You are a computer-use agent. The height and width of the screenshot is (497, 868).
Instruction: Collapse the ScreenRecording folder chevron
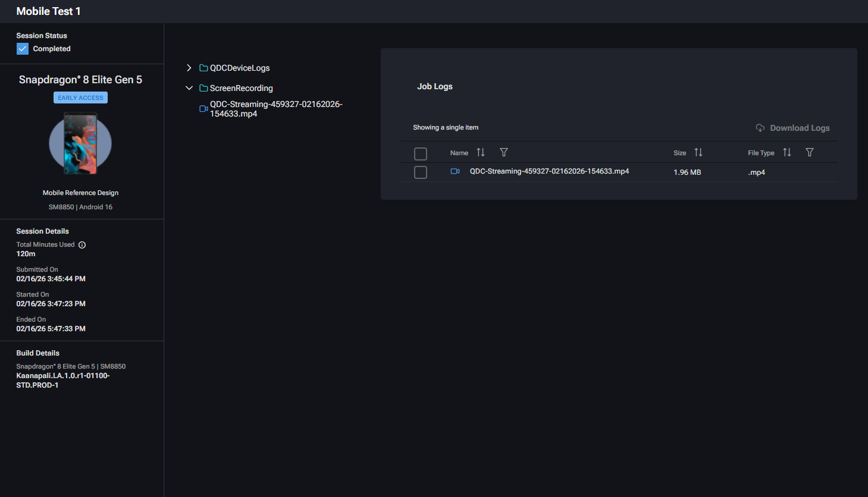click(189, 88)
